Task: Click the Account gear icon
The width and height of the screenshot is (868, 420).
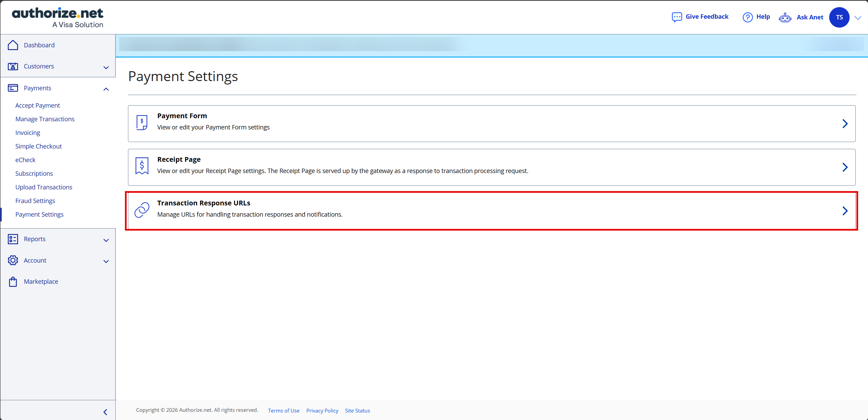Action: tap(13, 260)
